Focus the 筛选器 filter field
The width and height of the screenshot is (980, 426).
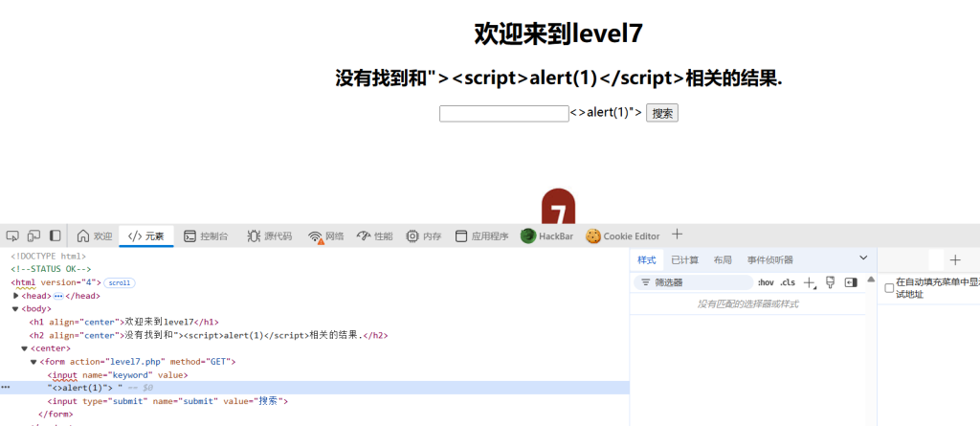tap(693, 282)
